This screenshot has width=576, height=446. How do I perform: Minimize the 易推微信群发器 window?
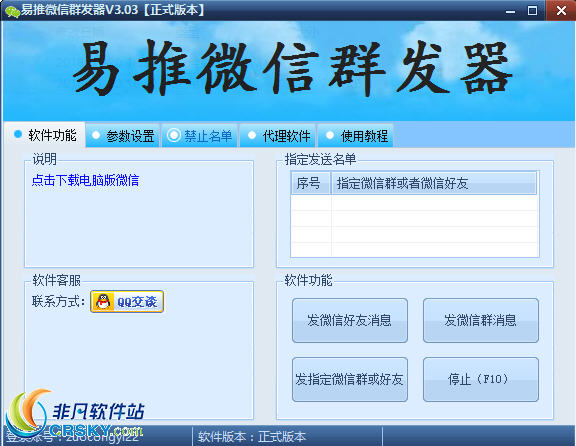pyautogui.click(x=510, y=11)
